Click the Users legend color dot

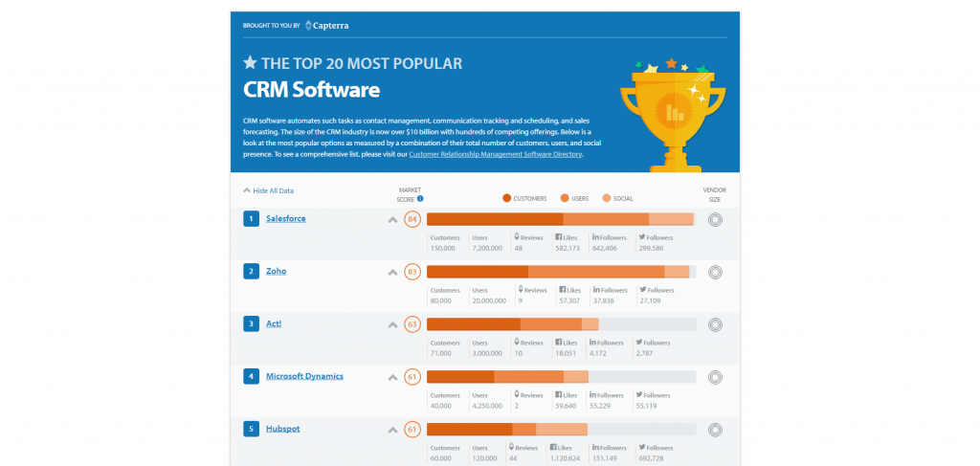565,199
